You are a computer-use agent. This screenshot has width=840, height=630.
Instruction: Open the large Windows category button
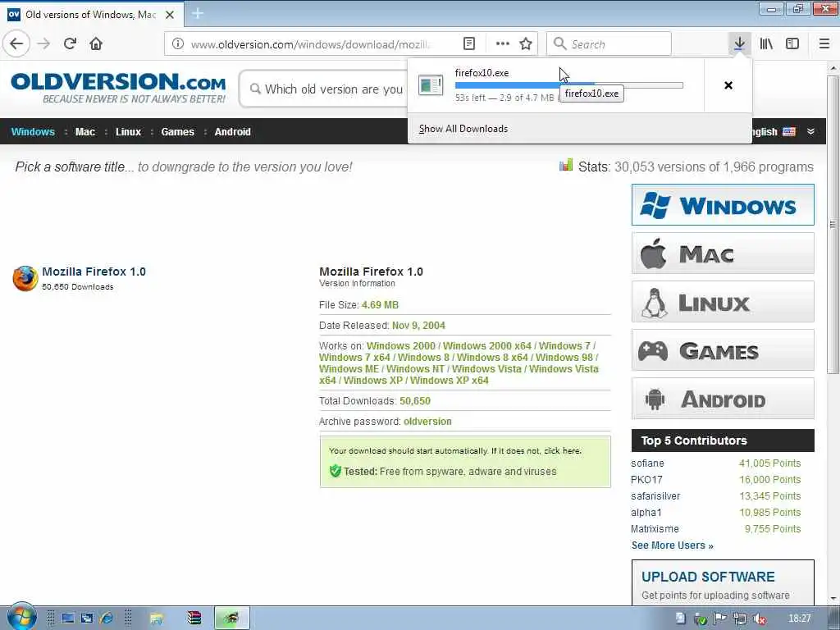pyautogui.click(x=723, y=204)
